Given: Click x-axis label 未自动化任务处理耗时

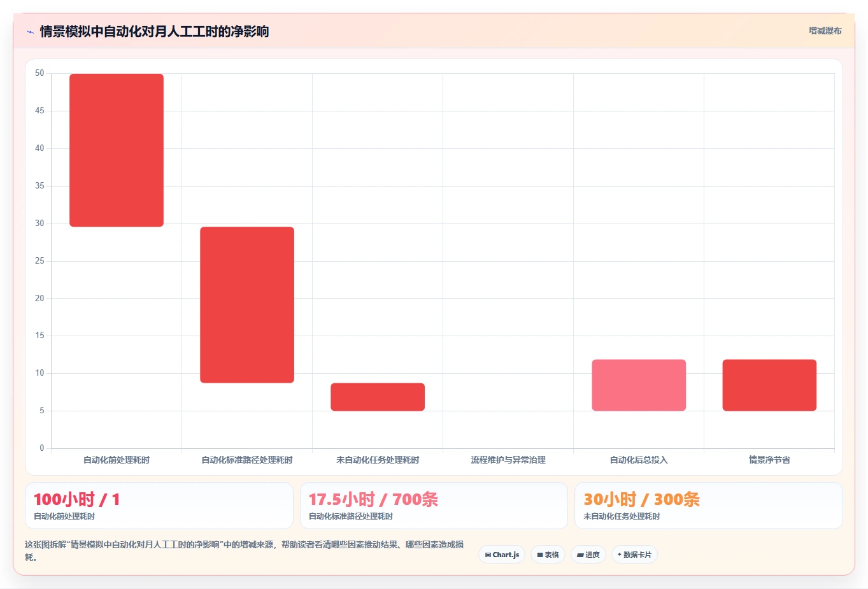Looking at the screenshot, I should [x=378, y=460].
